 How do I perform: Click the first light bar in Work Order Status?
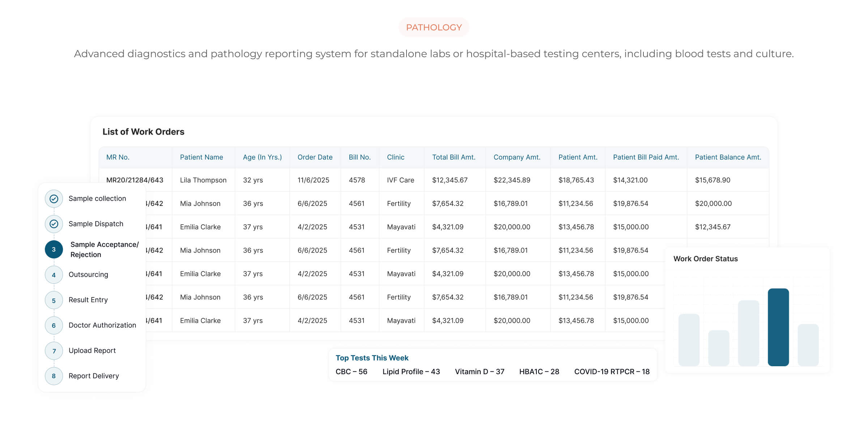(x=689, y=340)
